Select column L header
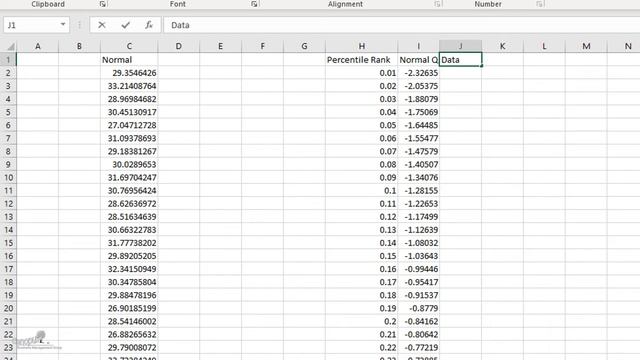Image resolution: width=640 pixels, height=360 pixels. [x=544, y=47]
